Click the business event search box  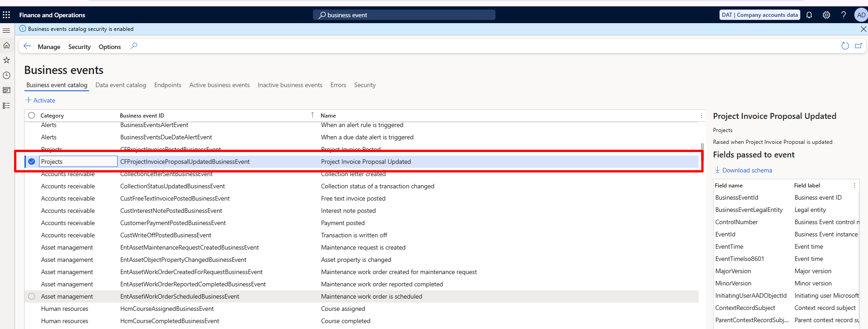click(x=404, y=15)
